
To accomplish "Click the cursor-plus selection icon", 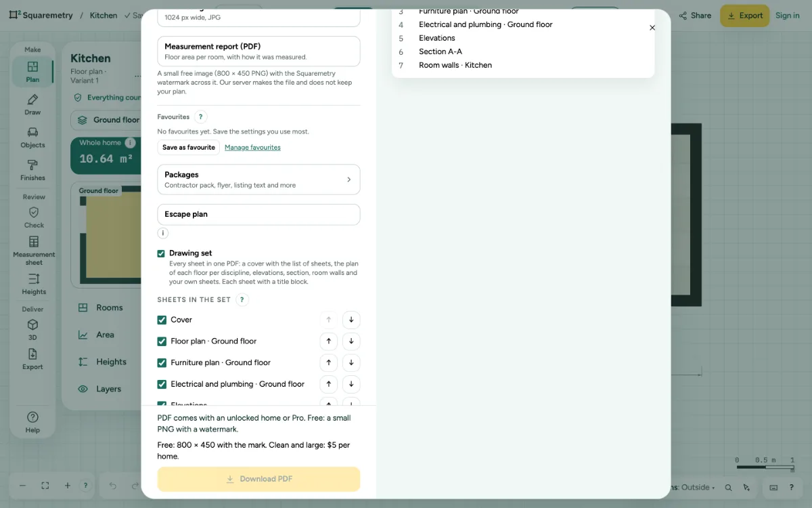I will coord(746,487).
